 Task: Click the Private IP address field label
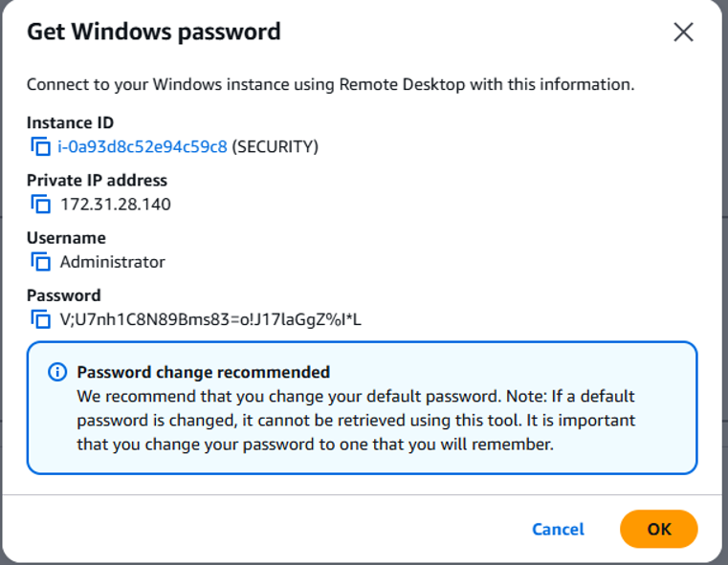pos(97,181)
